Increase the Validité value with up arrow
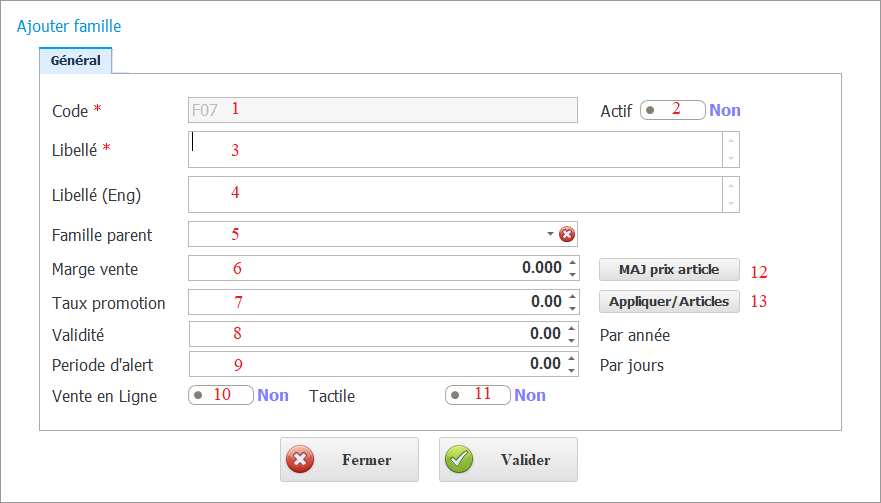881x503 pixels. pyautogui.click(x=572, y=328)
